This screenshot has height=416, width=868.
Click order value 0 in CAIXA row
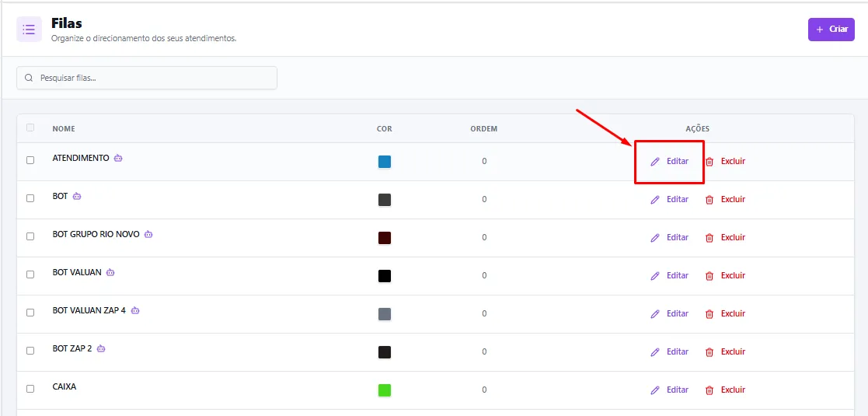[x=484, y=390]
